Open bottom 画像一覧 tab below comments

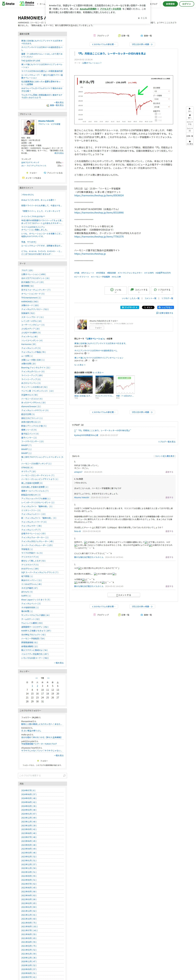tap(146, 615)
